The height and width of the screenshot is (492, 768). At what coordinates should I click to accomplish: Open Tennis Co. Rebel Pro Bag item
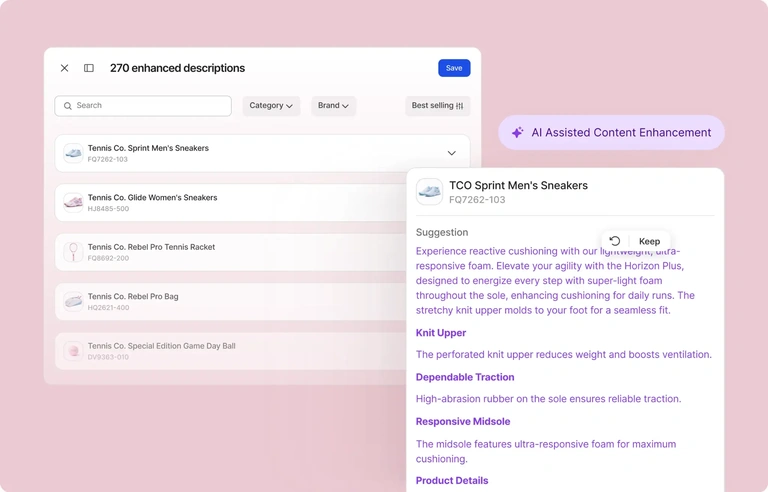pyautogui.click(x=230, y=301)
